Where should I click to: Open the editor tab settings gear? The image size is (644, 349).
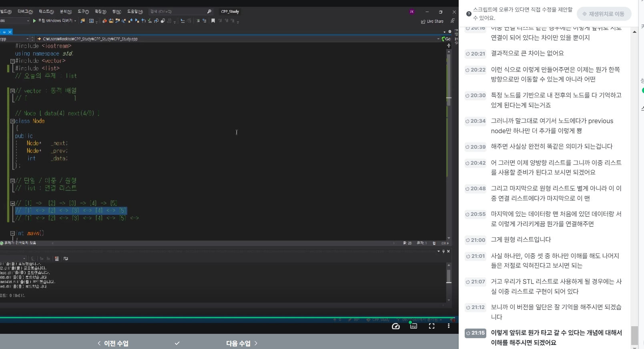450,32
